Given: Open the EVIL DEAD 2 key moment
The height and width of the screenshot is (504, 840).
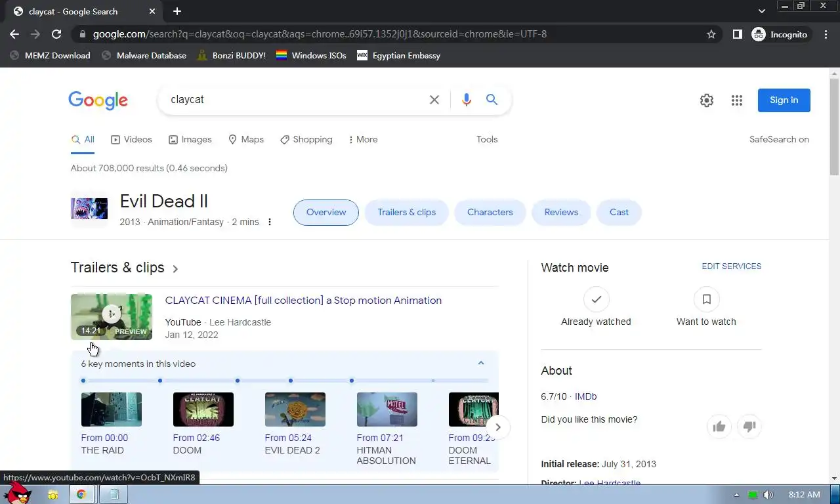Looking at the screenshot, I should (x=295, y=409).
